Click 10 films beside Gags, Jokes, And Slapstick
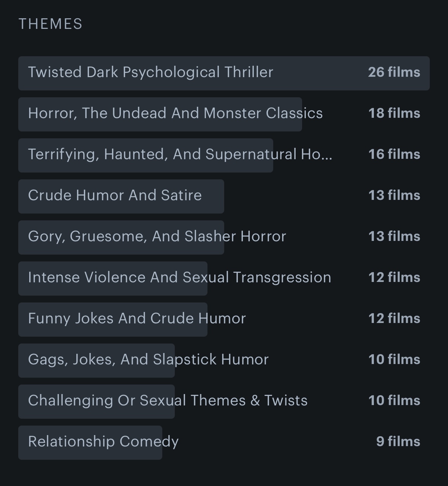 pos(394,359)
